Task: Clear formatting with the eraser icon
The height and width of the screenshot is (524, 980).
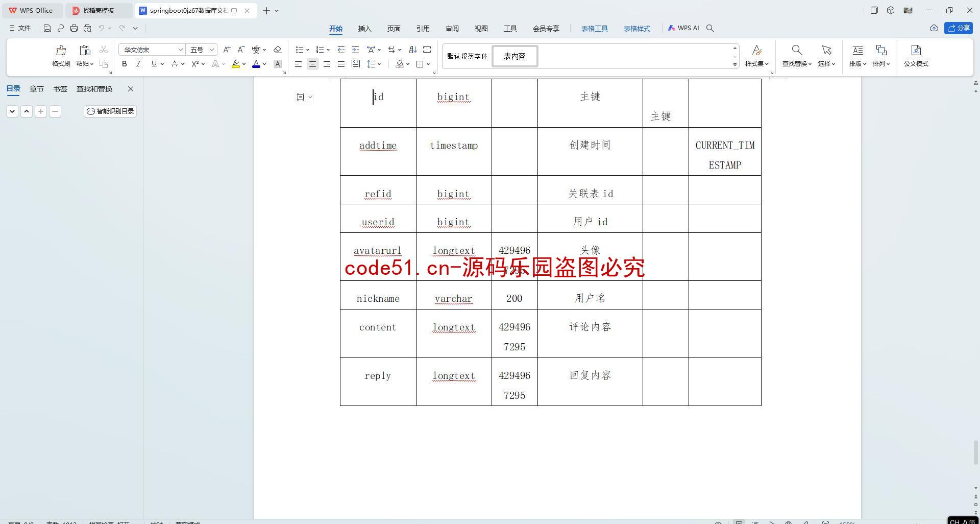Action: point(278,50)
